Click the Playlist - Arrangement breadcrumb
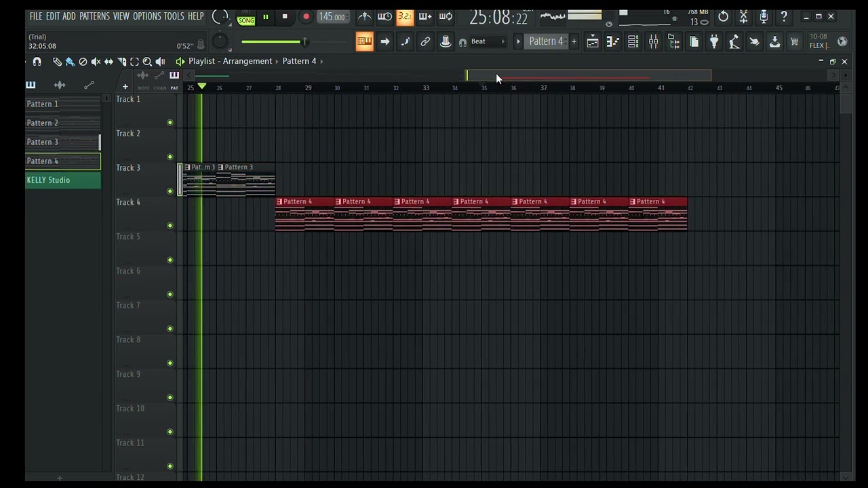The height and width of the screenshot is (488, 868). (231, 61)
